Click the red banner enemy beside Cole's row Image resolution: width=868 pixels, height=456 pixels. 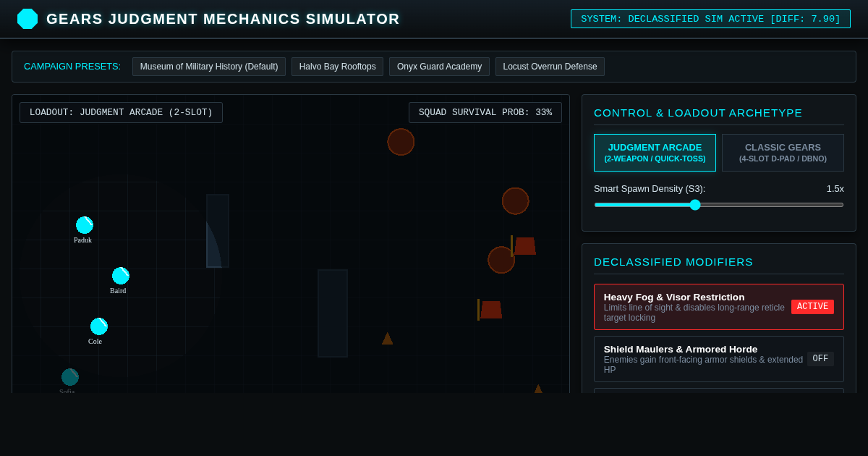(490, 310)
